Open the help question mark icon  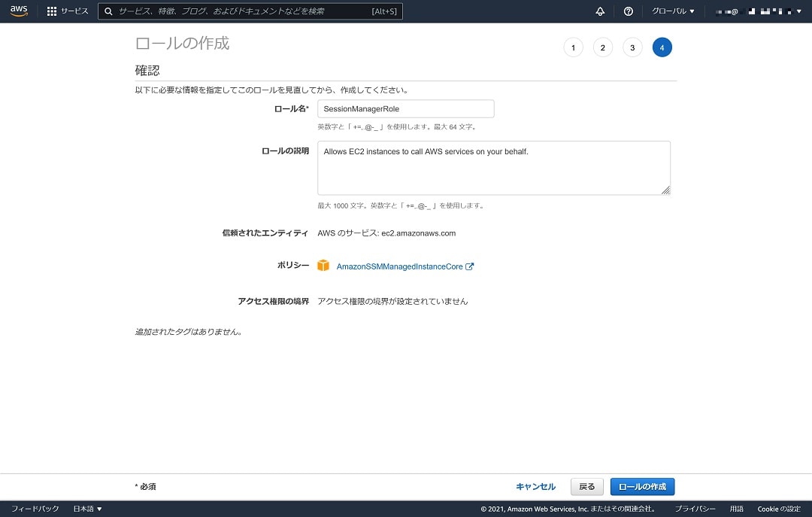628,11
